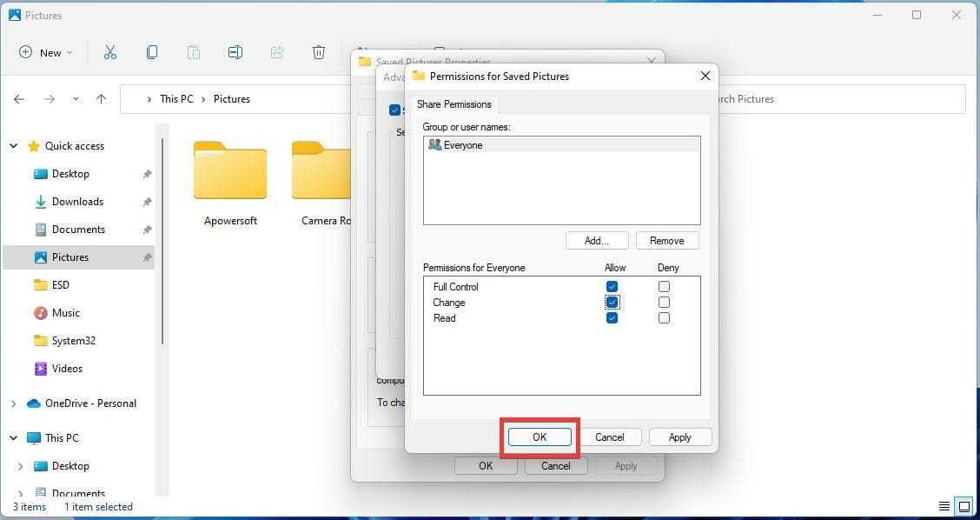
Task: Check Deny for Change permission
Action: click(x=664, y=303)
